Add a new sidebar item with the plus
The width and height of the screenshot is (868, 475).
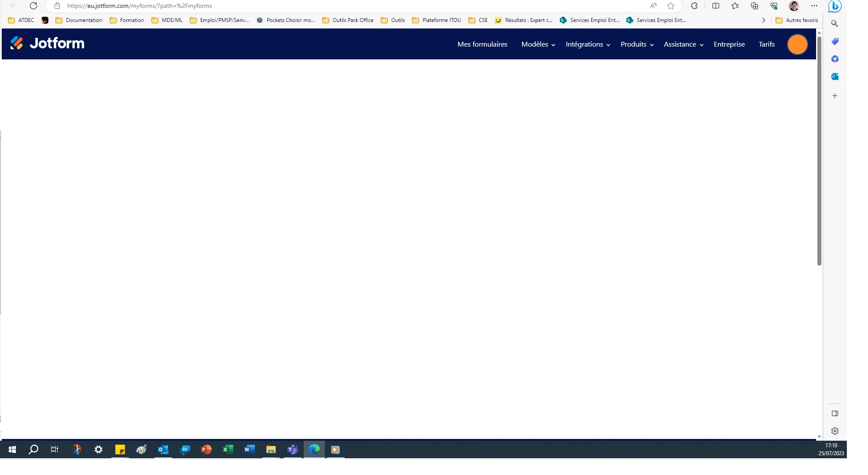click(835, 95)
